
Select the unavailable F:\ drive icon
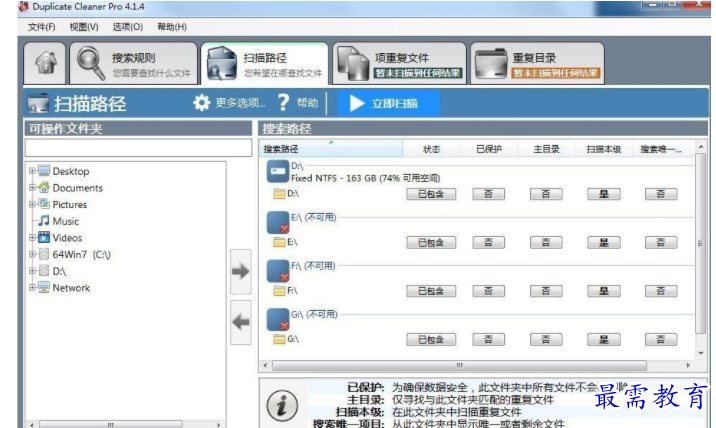[278, 271]
